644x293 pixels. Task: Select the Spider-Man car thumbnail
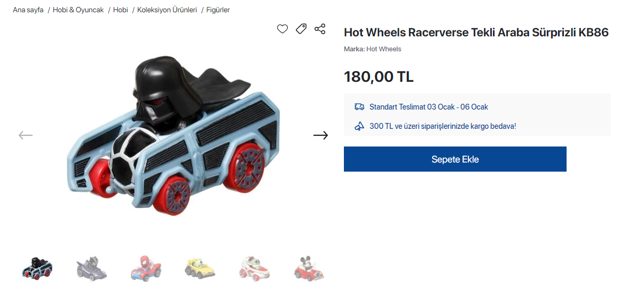click(x=146, y=268)
